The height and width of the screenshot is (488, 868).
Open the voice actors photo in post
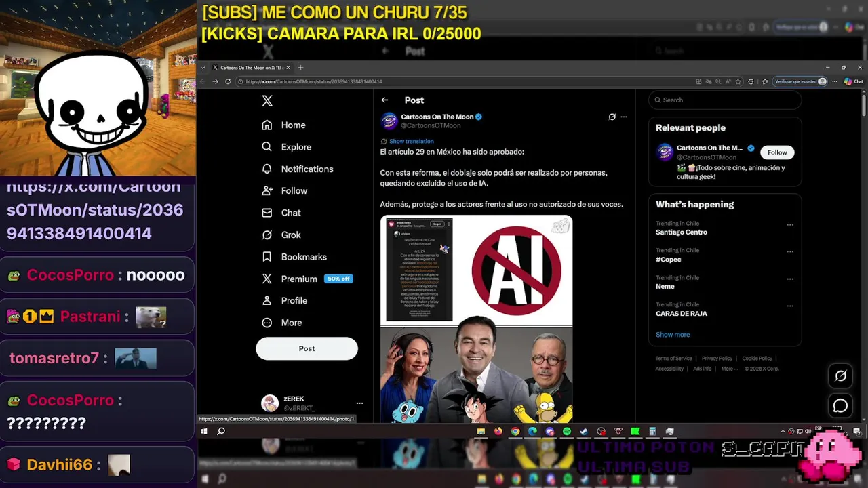coord(476,375)
